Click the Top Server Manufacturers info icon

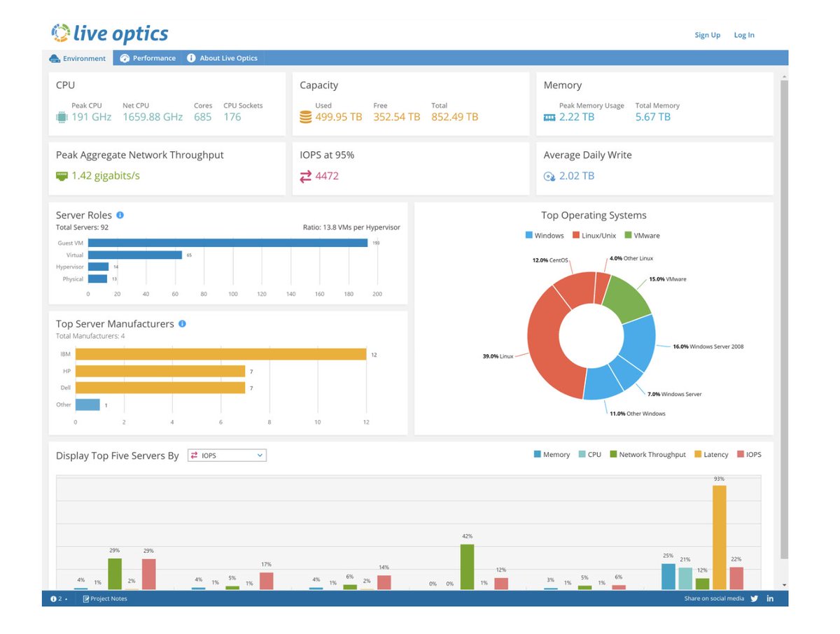pos(182,324)
